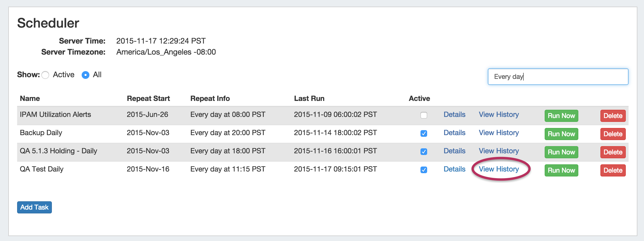Run Now the Backup Daily task
This screenshot has height=241, width=644.
[561, 134]
